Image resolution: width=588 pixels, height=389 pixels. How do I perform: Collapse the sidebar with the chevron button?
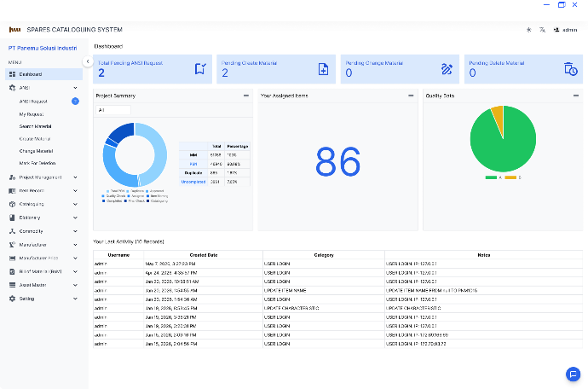[88, 61]
